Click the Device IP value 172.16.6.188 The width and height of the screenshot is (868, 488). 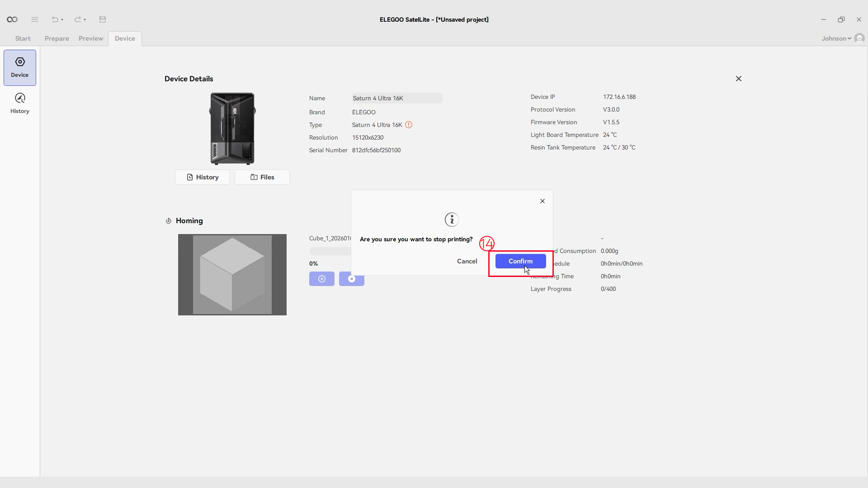point(619,97)
